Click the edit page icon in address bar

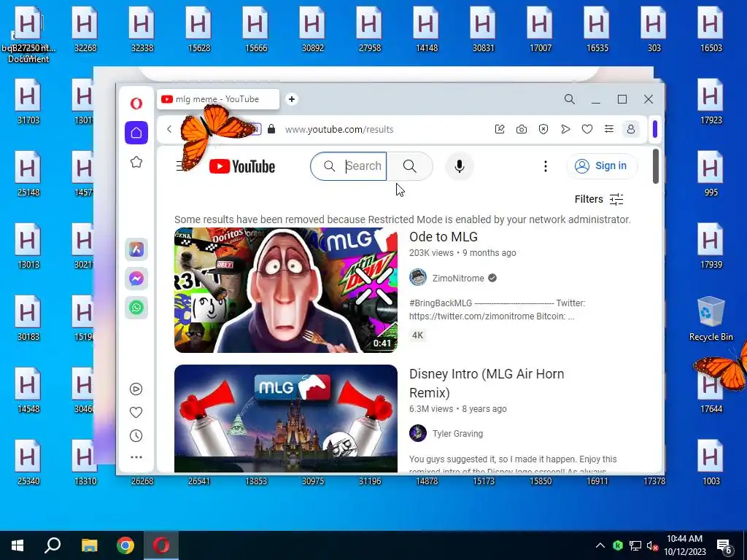[500, 129]
